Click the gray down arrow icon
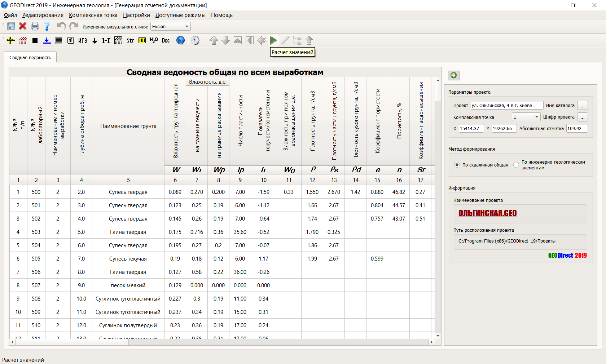The width and height of the screenshot is (606, 364). [226, 40]
